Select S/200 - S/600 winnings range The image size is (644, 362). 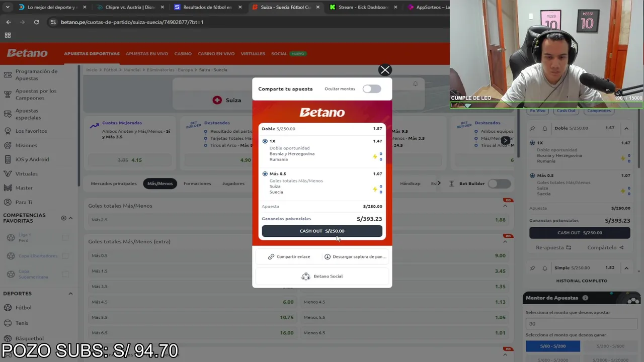(610, 346)
